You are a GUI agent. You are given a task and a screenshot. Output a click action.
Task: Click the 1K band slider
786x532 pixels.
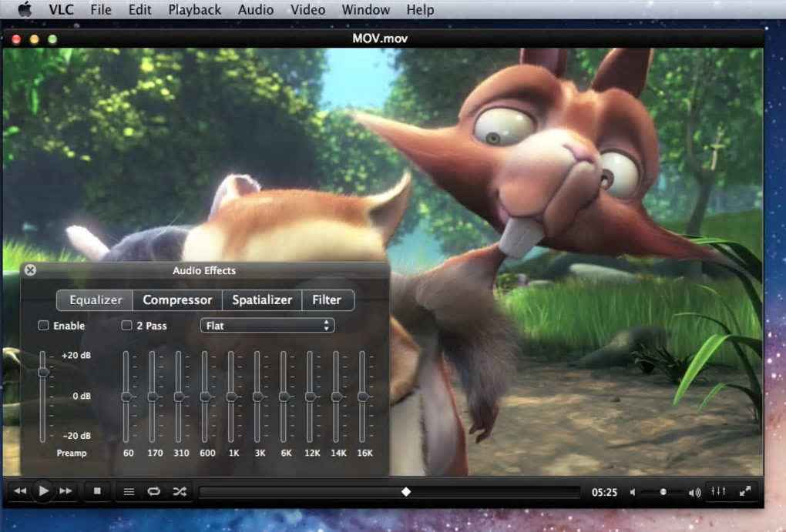pyautogui.click(x=231, y=396)
